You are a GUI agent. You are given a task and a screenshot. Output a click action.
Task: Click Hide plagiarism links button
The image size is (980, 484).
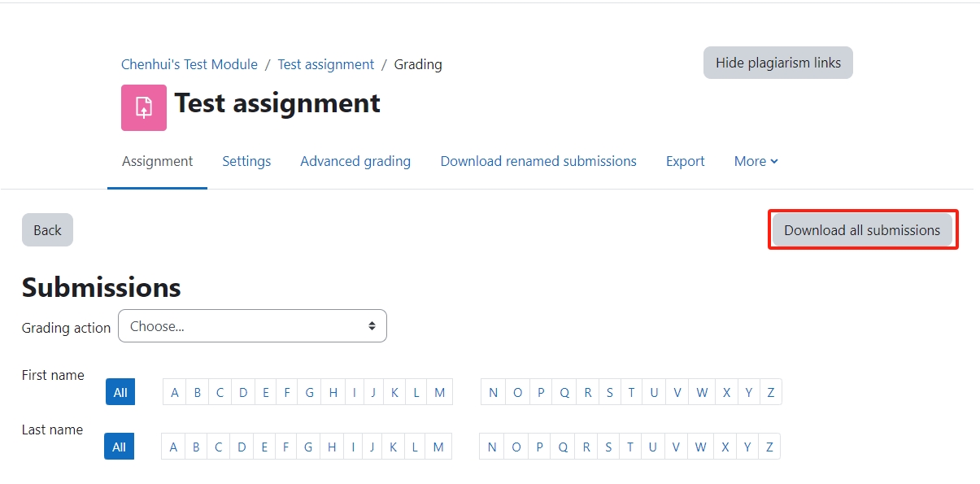778,63
